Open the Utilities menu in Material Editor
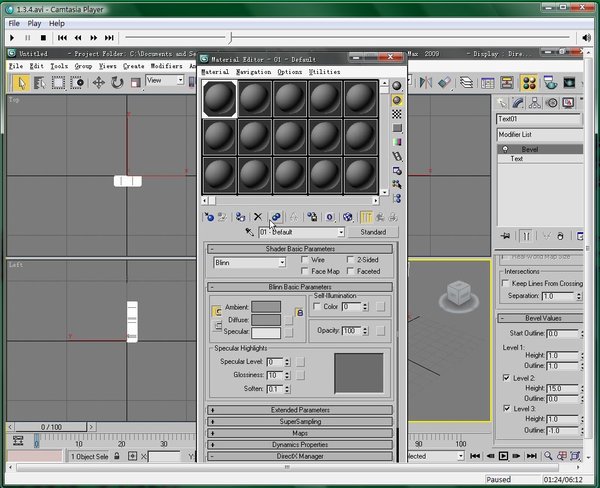Viewport: 600px width, 488px height. click(x=324, y=72)
